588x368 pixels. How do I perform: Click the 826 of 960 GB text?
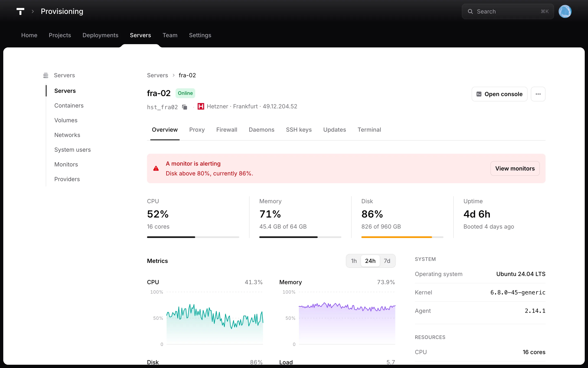click(x=381, y=227)
